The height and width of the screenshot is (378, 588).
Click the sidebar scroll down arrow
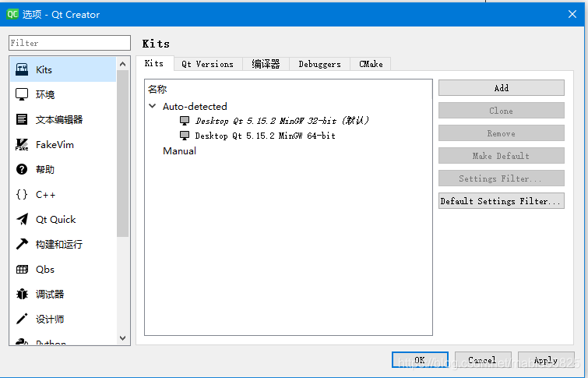(122, 338)
